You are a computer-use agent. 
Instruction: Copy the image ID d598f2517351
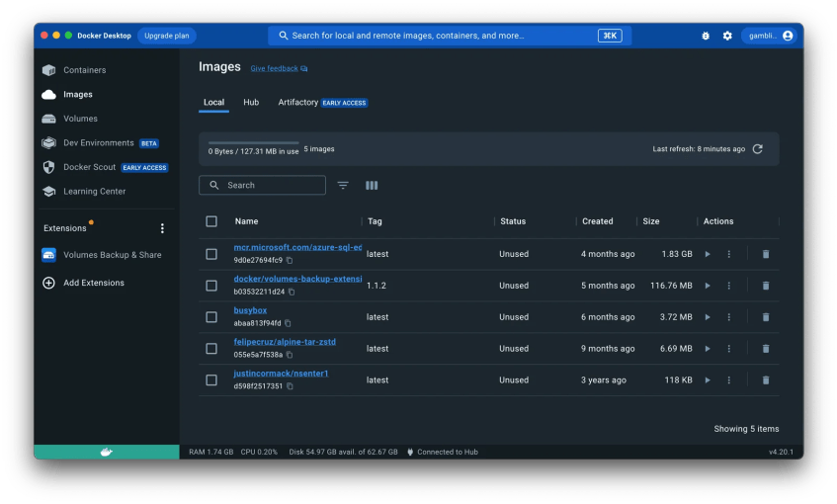290,386
